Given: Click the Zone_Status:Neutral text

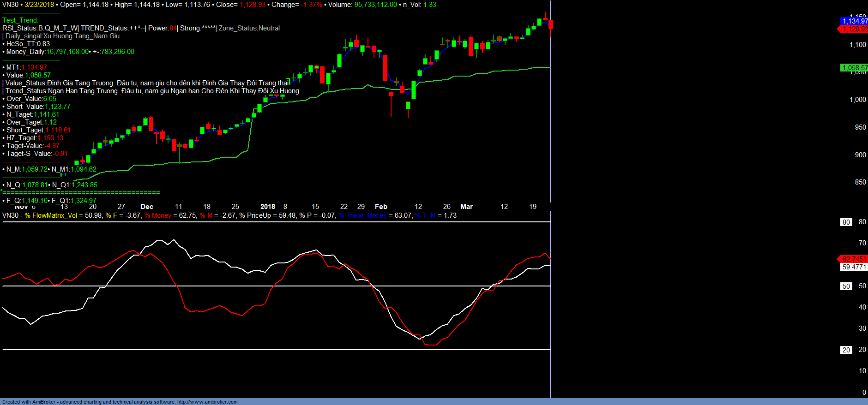Looking at the screenshot, I should [x=249, y=28].
